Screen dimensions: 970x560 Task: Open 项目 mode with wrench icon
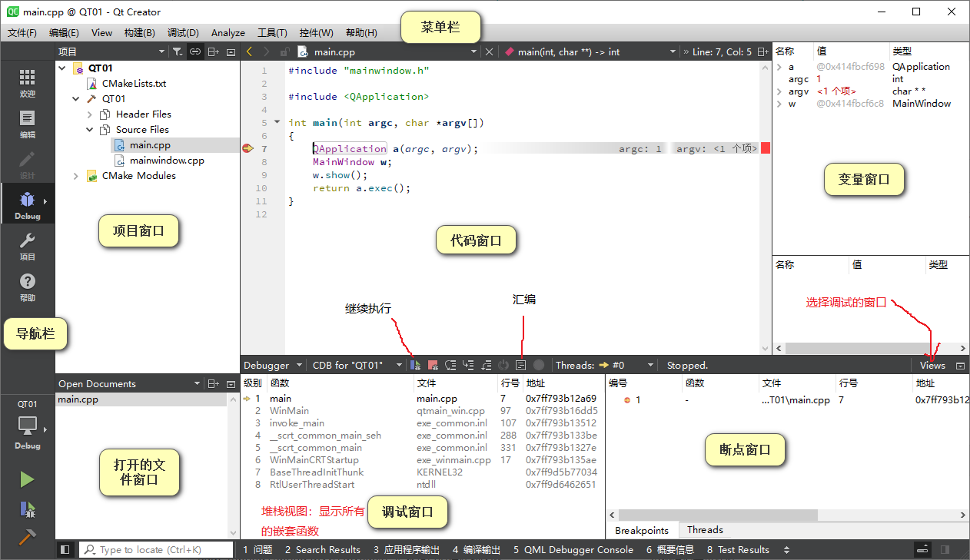point(28,246)
